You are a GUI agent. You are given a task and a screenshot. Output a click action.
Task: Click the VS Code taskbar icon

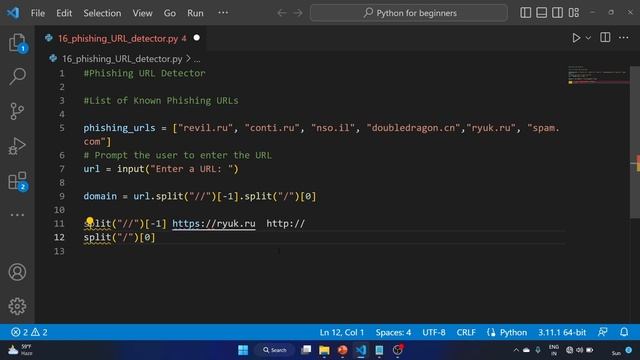click(361, 350)
